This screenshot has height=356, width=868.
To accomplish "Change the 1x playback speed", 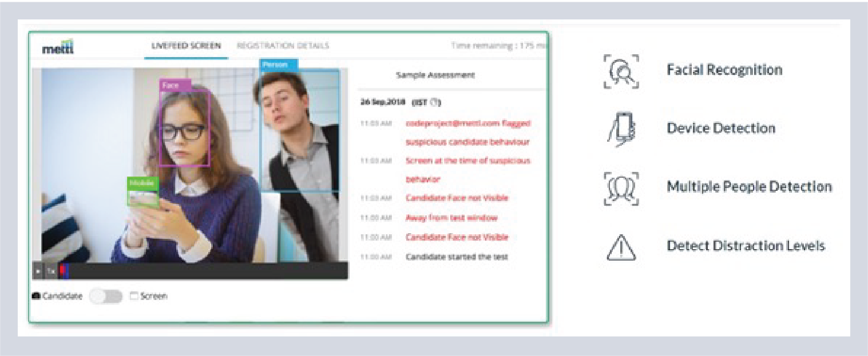I will (51, 272).
